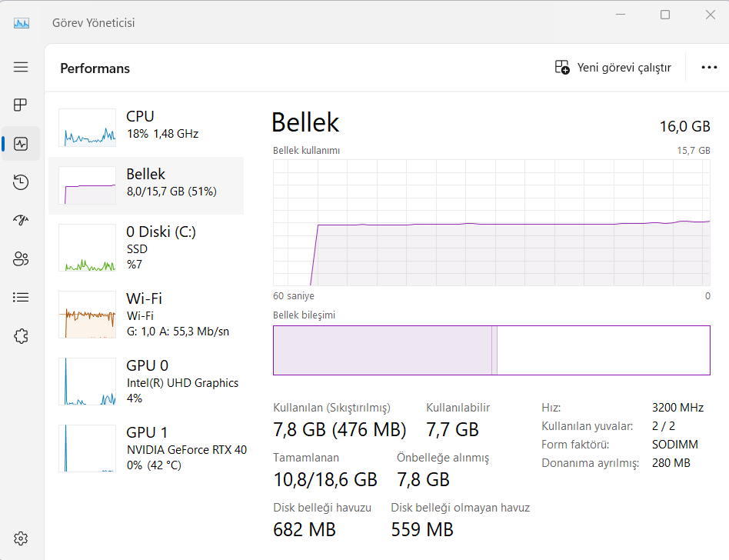The height and width of the screenshot is (560, 729).
Task: Click the Bellek bileşimi composition bar
Action: [491, 350]
